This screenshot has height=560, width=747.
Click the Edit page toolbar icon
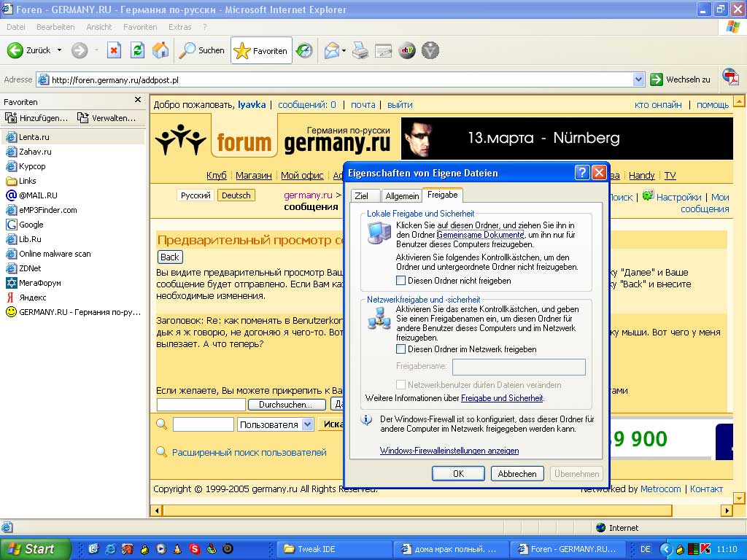[383, 50]
